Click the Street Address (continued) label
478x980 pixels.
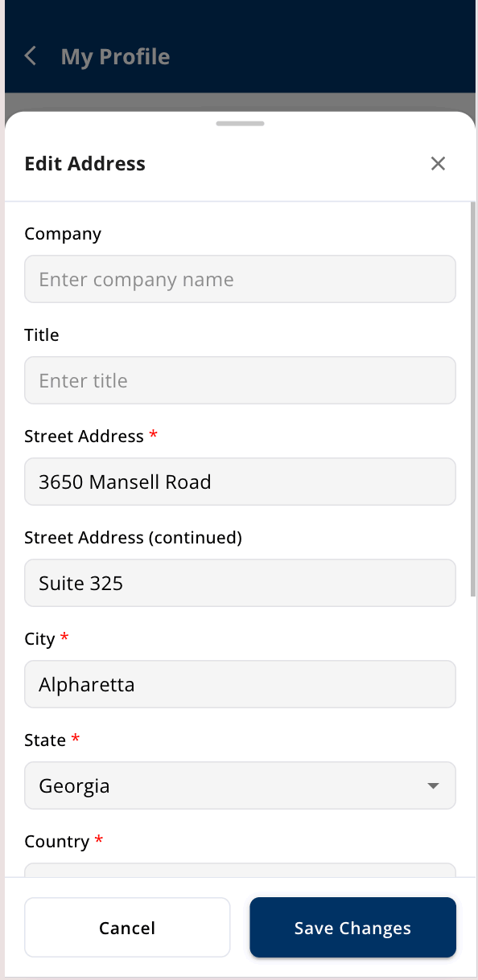(x=133, y=538)
